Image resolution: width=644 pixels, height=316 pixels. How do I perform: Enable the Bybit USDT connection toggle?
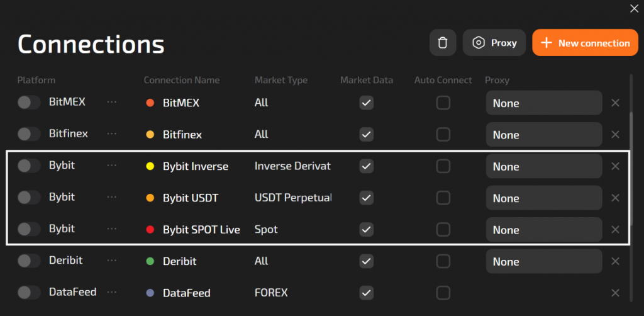pyautogui.click(x=29, y=198)
